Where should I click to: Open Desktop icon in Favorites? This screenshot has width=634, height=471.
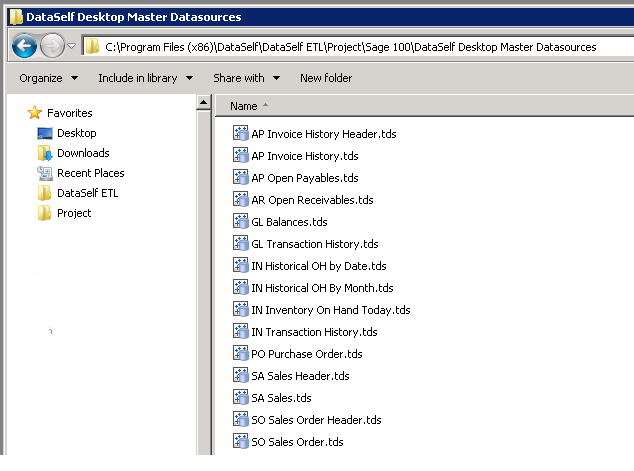[45, 133]
